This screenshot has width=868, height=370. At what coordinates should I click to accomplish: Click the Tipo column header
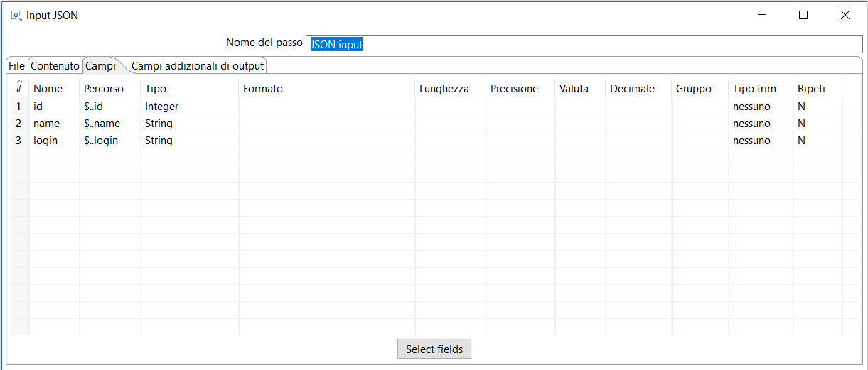pos(190,89)
